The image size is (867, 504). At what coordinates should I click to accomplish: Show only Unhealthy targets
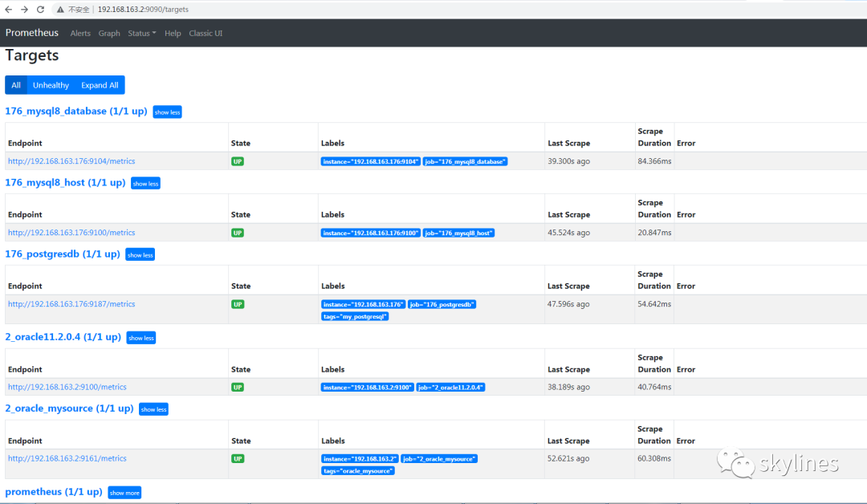click(x=51, y=85)
